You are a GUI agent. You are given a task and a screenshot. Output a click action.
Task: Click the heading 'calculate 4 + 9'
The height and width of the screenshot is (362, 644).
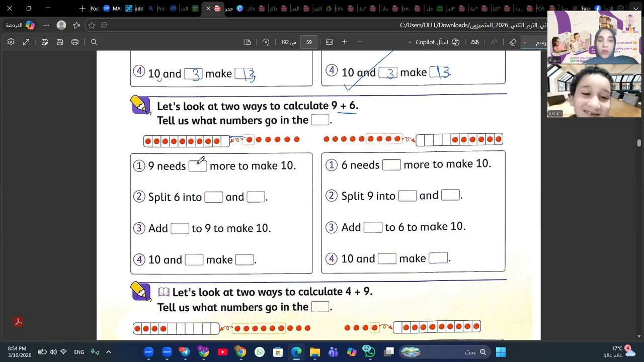point(335,292)
